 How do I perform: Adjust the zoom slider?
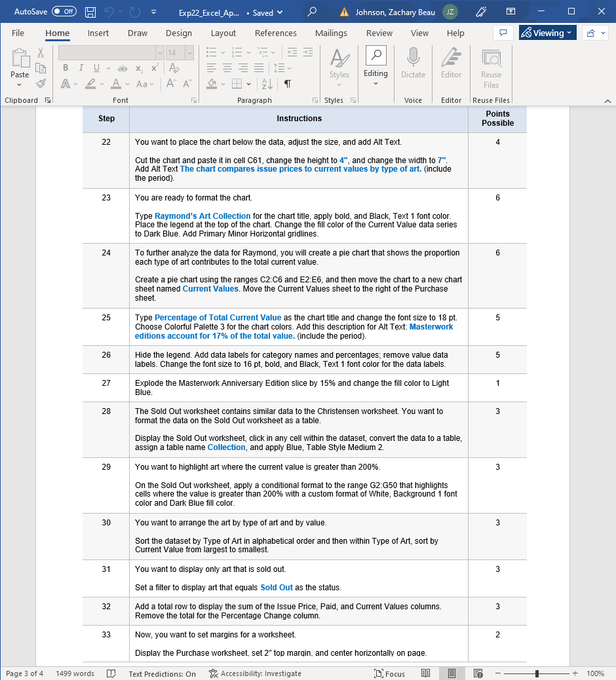[537, 673]
